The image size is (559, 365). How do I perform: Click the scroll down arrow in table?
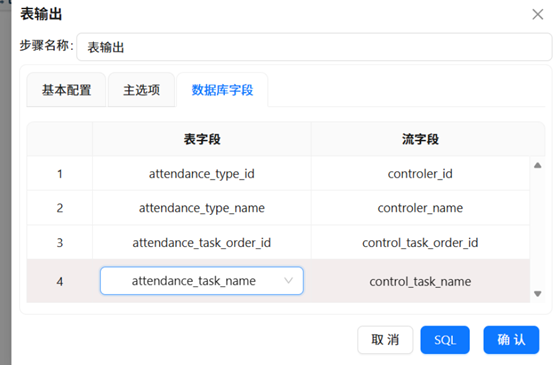click(538, 294)
